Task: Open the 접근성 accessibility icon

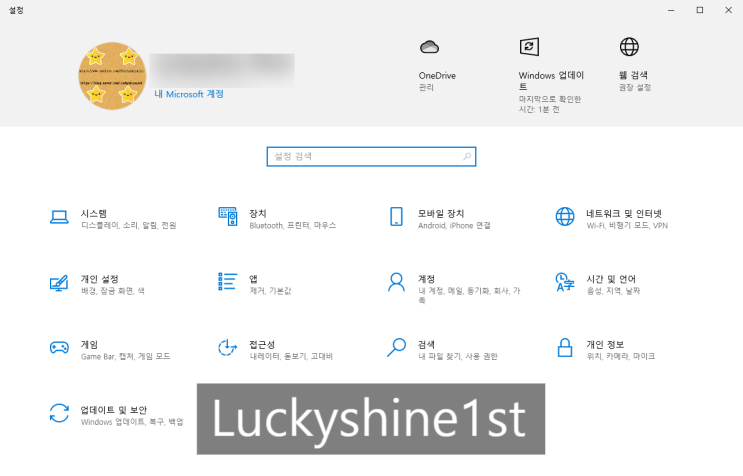Action: [227, 347]
